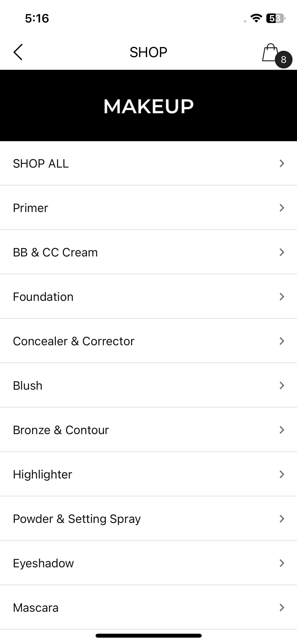Viewport: 297px width, 644px height.
Task: Tap the back arrow icon
Action: point(18,52)
